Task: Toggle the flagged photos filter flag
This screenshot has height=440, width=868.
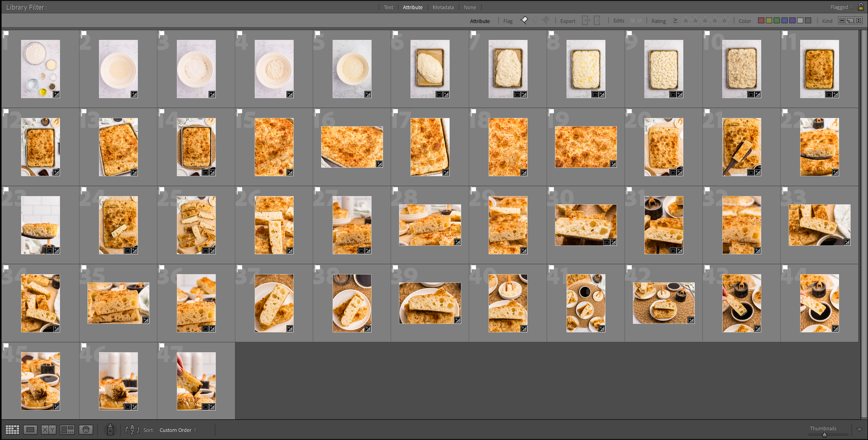Action: tap(525, 20)
